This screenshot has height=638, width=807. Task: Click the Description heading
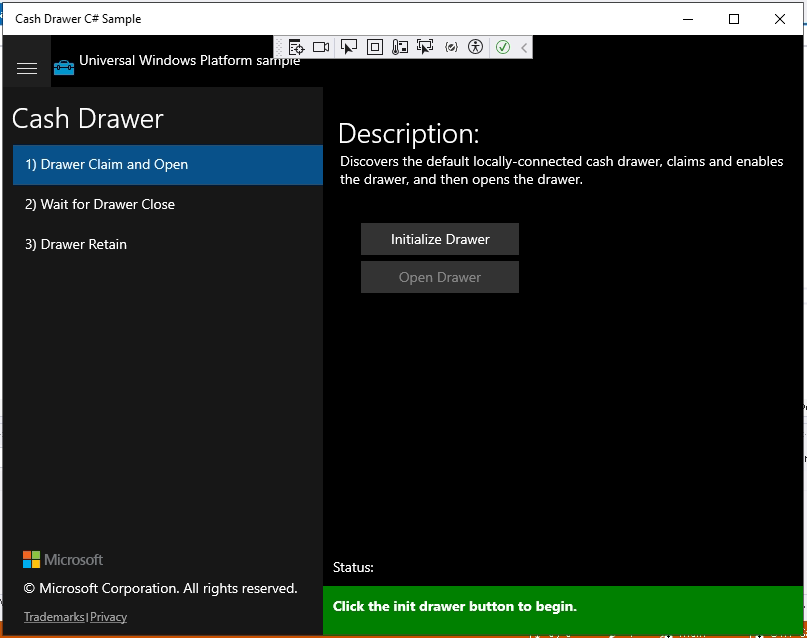click(409, 134)
